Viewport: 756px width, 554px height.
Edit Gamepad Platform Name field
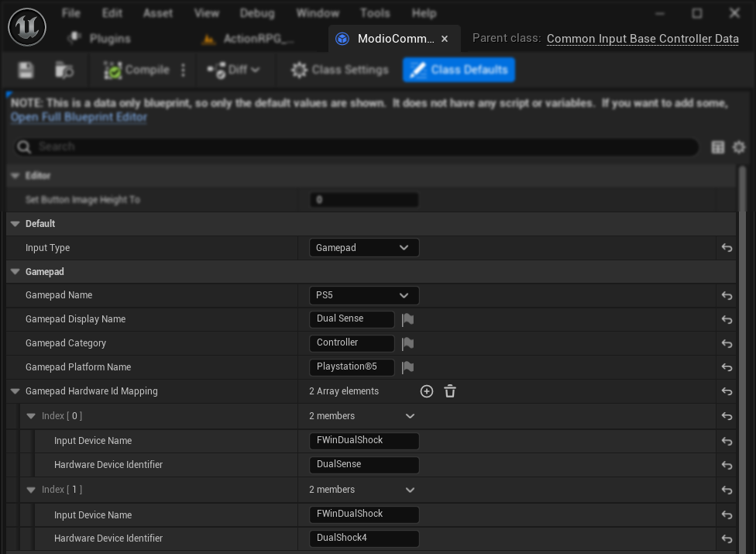tap(352, 367)
